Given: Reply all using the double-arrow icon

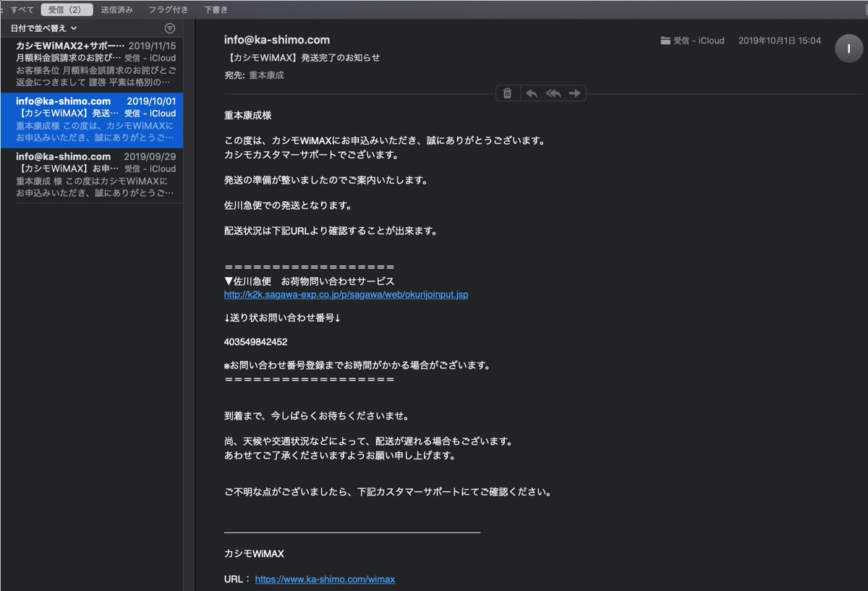Looking at the screenshot, I should pyautogui.click(x=553, y=93).
